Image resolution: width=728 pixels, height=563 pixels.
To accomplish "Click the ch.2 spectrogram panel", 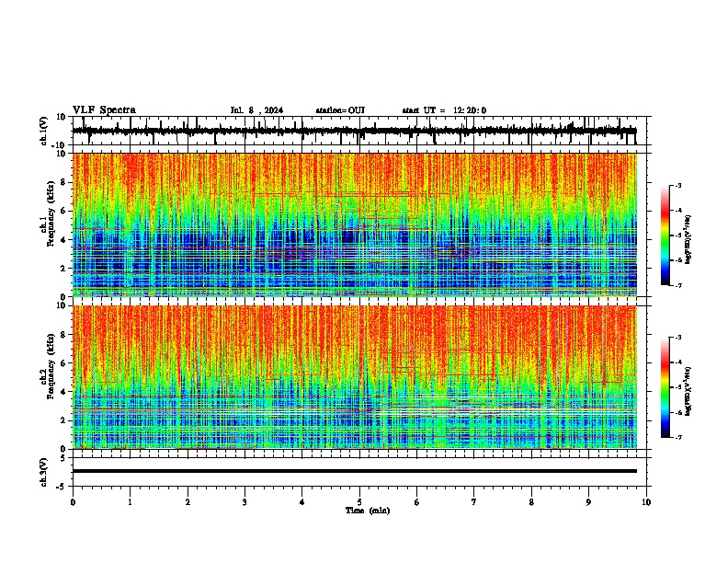I will (355, 377).
